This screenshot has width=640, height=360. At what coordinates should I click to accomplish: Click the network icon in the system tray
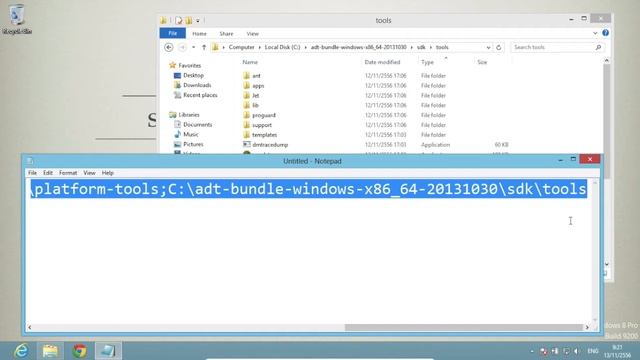point(566,351)
